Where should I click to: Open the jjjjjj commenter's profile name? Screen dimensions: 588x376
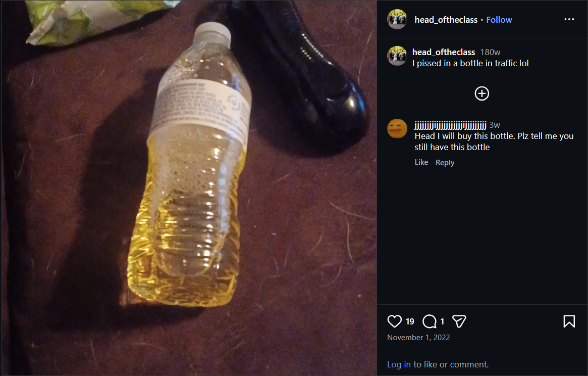(450, 125)
